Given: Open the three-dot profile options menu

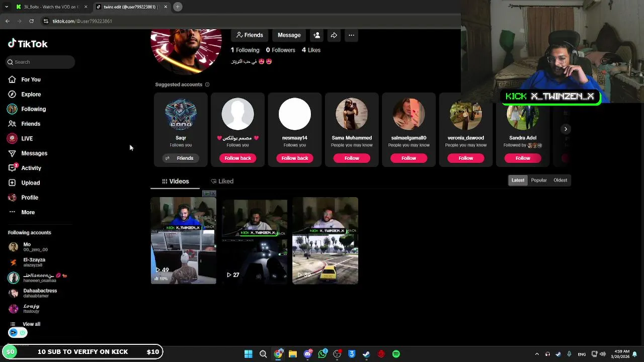Looking at the screenshot, I should click(x=351, y=35).
